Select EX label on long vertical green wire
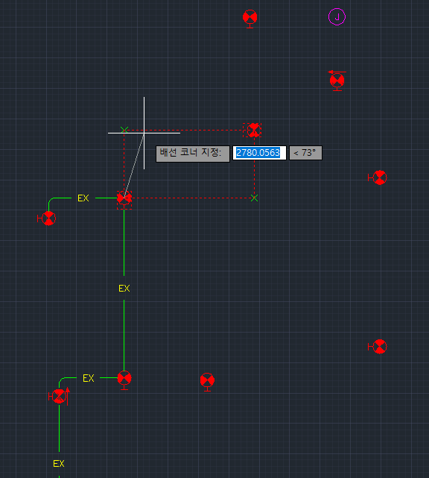 point(124,288)
